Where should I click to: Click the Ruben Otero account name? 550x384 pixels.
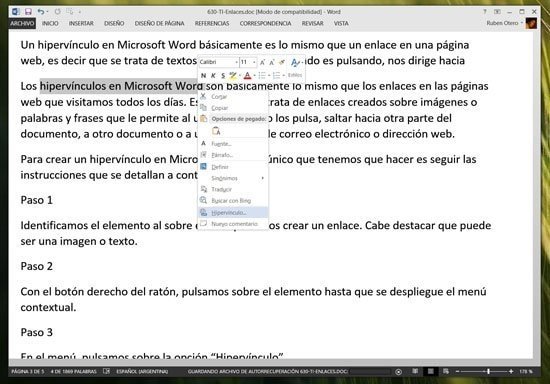point(502,23)
